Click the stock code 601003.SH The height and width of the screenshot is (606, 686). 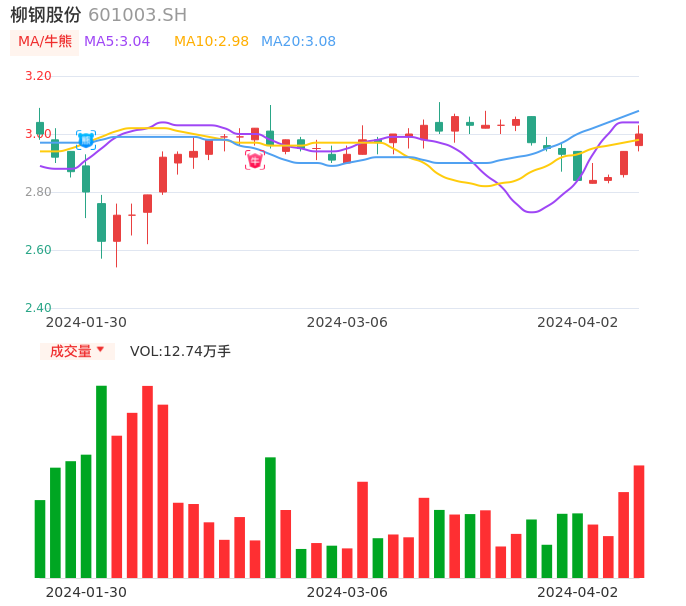pyautogui.click(x=137, y=15)
